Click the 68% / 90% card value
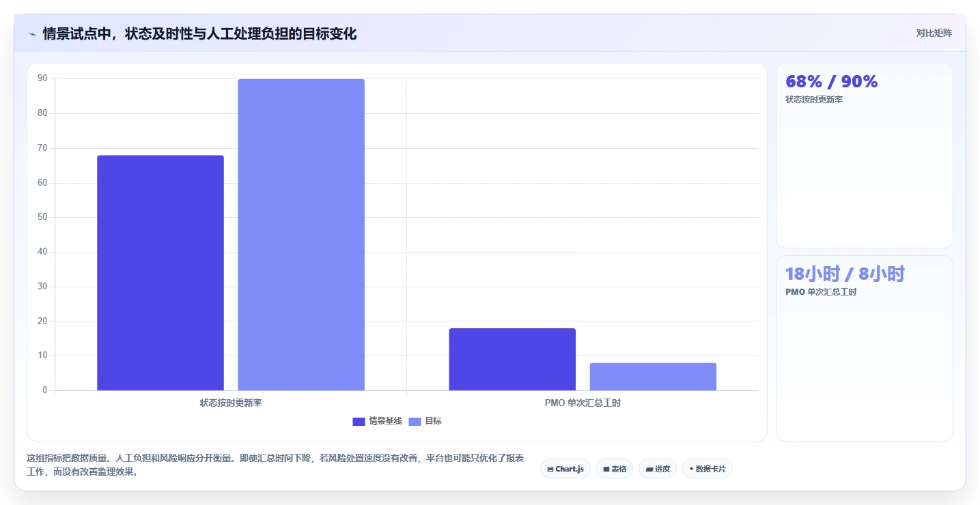Viewport: 980px width, 505px height. click(x=832, y=81)
